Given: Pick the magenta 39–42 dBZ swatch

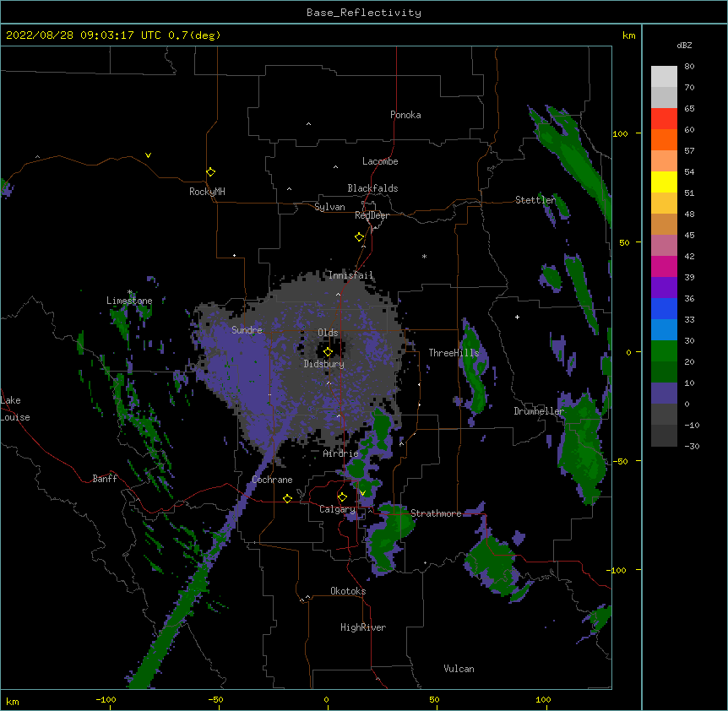Looking at the screenshot, I should coord(664,266).
